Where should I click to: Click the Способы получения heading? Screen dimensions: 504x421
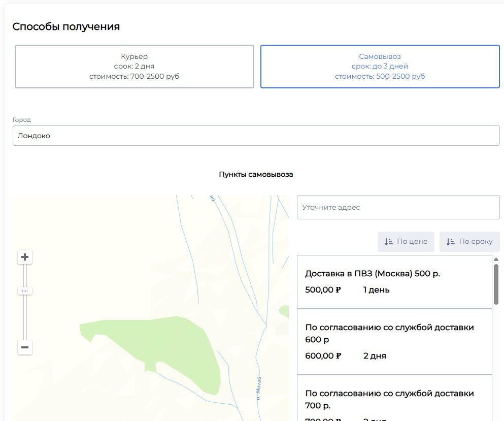tap(66, 26)
